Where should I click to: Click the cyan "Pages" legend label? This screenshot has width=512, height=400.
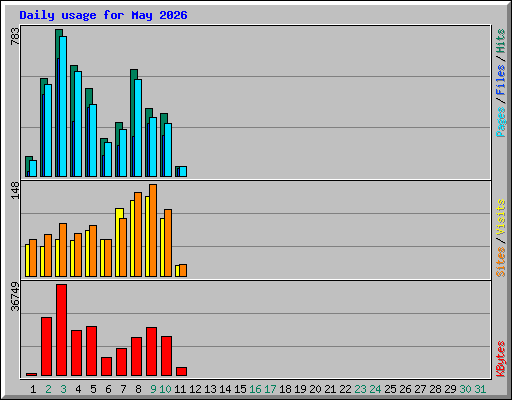pos(501,122)
